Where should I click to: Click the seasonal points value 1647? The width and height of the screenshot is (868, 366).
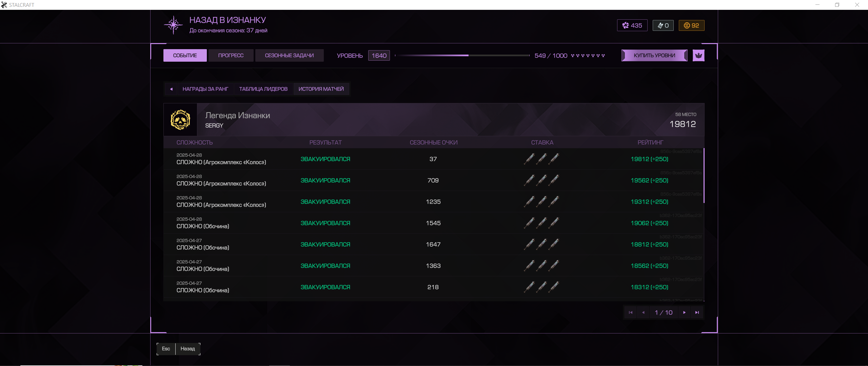click(433, 244)
